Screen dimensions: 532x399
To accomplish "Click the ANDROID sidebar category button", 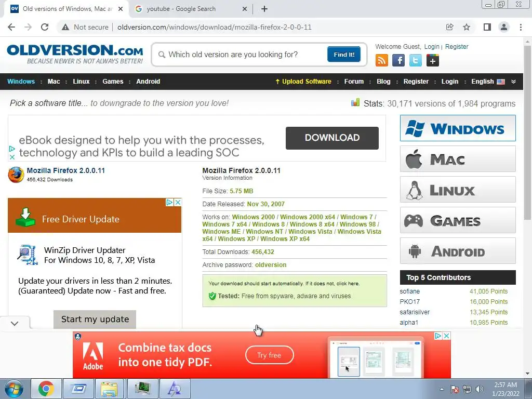I will point(458,251).
